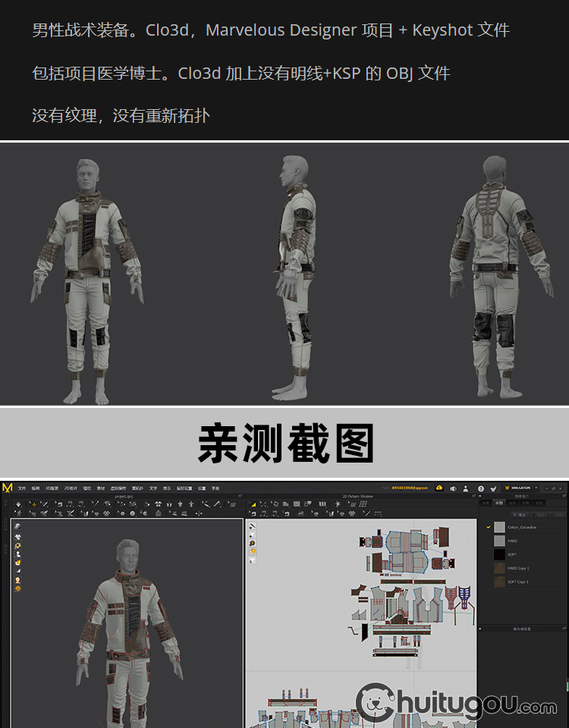The height and width of the screenshot is (728, 569).
Task: Click the white T-shirt arrangement icon in 3D toolbar
Action: pos(158,504)
